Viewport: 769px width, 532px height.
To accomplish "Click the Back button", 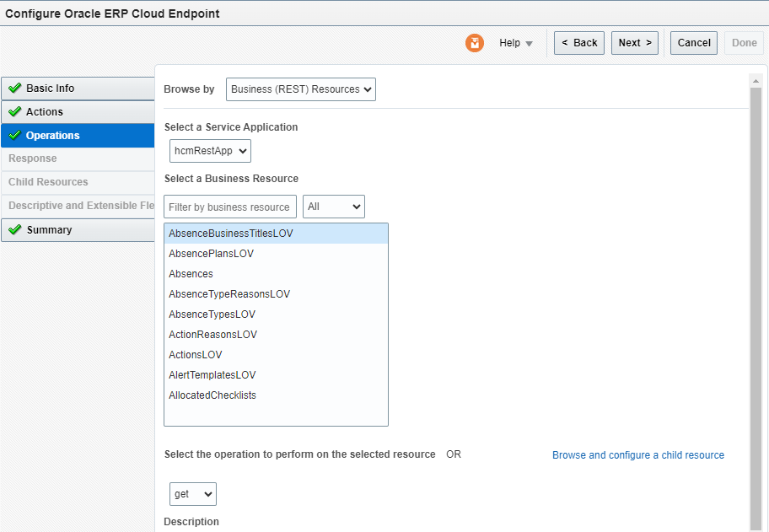I will point(578,42).
